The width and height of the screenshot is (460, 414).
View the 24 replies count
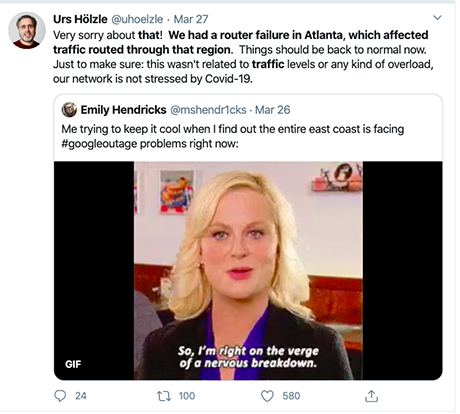81,396
